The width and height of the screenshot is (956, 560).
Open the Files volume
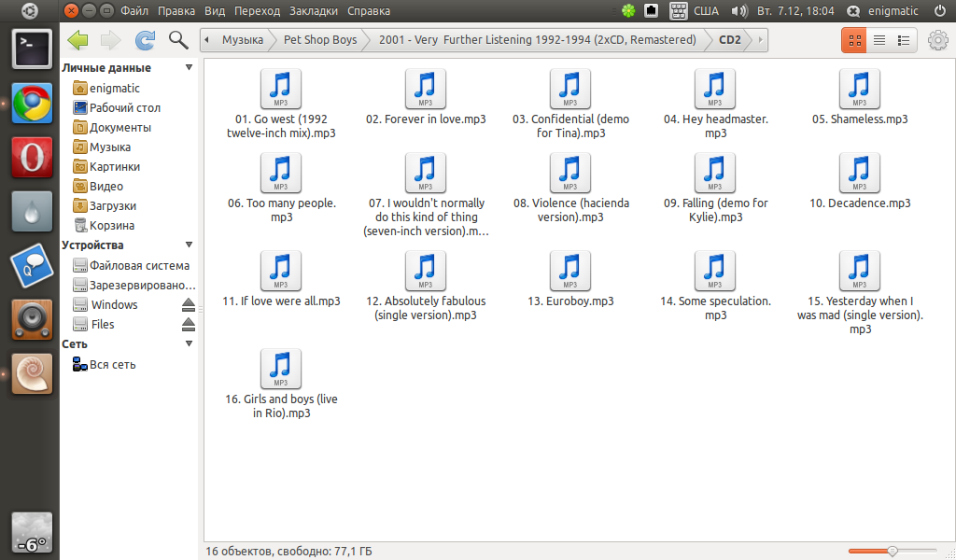click(93, 324)
